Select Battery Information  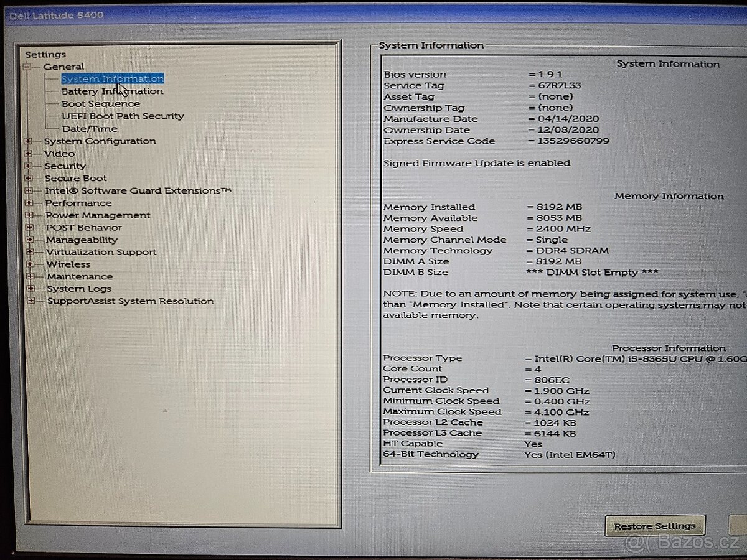[112, 91]
